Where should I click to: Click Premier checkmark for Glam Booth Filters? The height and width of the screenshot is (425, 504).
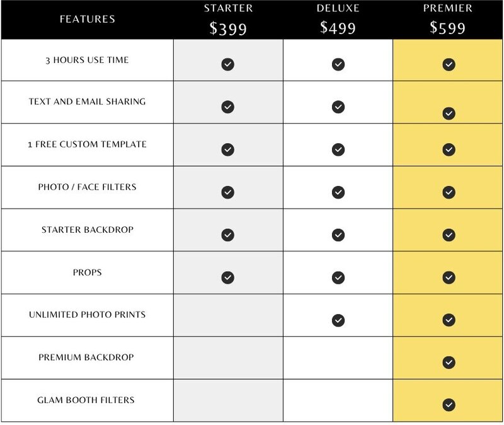(449, 405)
